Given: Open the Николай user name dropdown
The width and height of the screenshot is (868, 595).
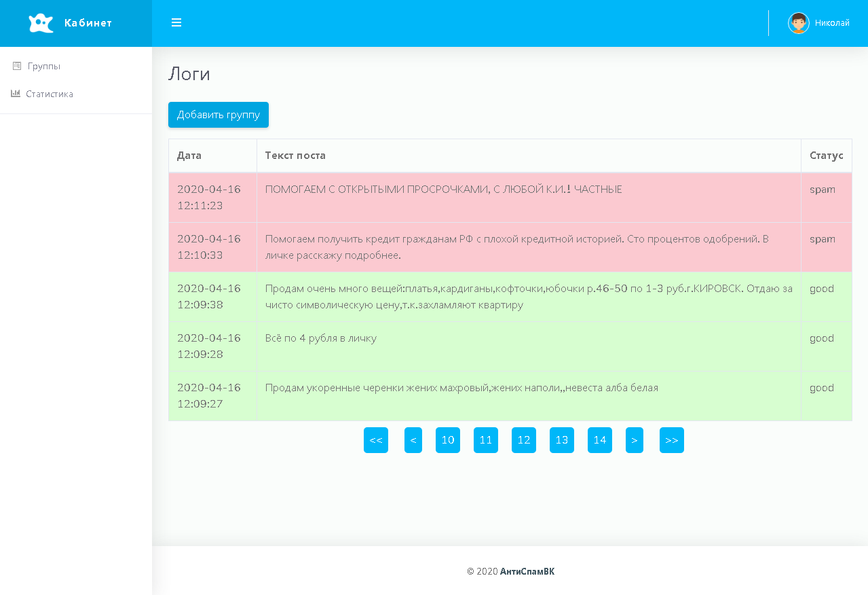Looking at the screenshot, I should point(832,23).
